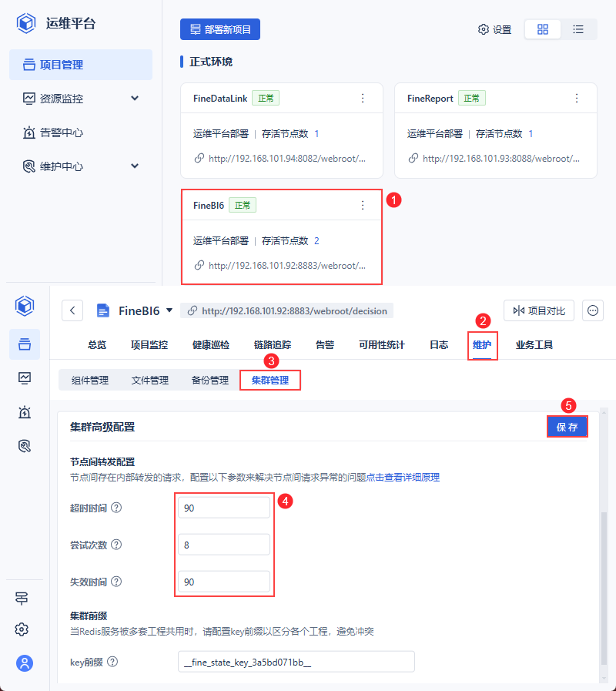Image resolution: width=616 pixels, height=691 pixels.
Task: Click the 项目对比 button
Action: point(539,310)
